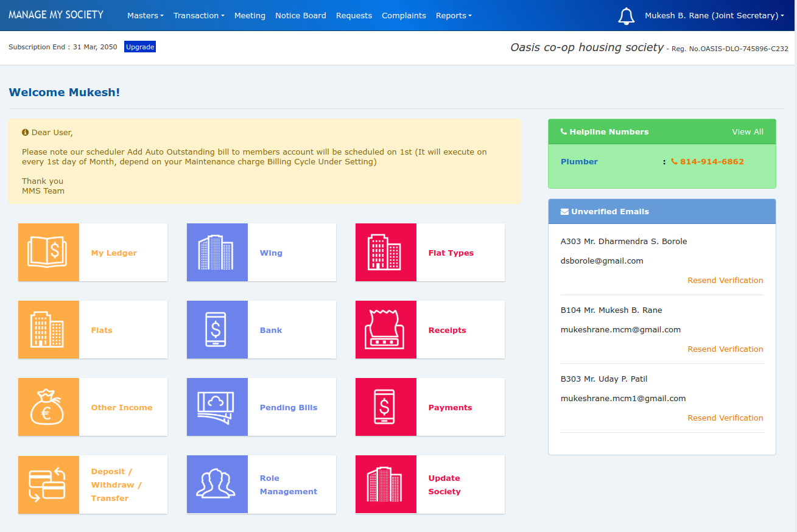Screen dimensions: 797x532
Task: Click the email dsborole@gmail.com
Action: 602,261
